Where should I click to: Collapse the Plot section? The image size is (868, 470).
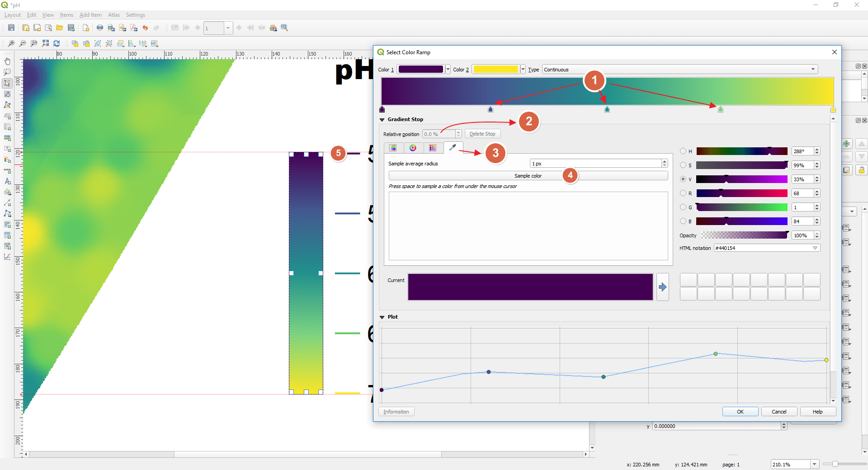pos(382,317)
